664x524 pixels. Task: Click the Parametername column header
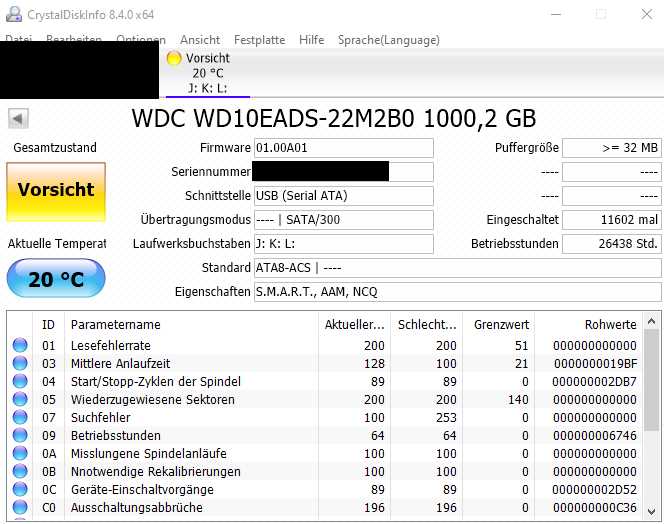[x=191, y=324]
